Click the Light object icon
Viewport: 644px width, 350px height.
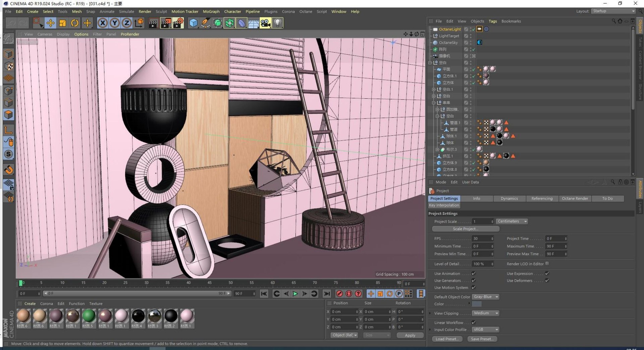click(x=277, y=23)
